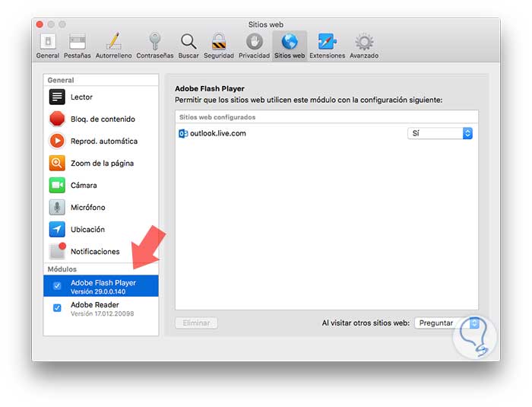
Task: Click Zoom de la página label
Action: [102, 164]
